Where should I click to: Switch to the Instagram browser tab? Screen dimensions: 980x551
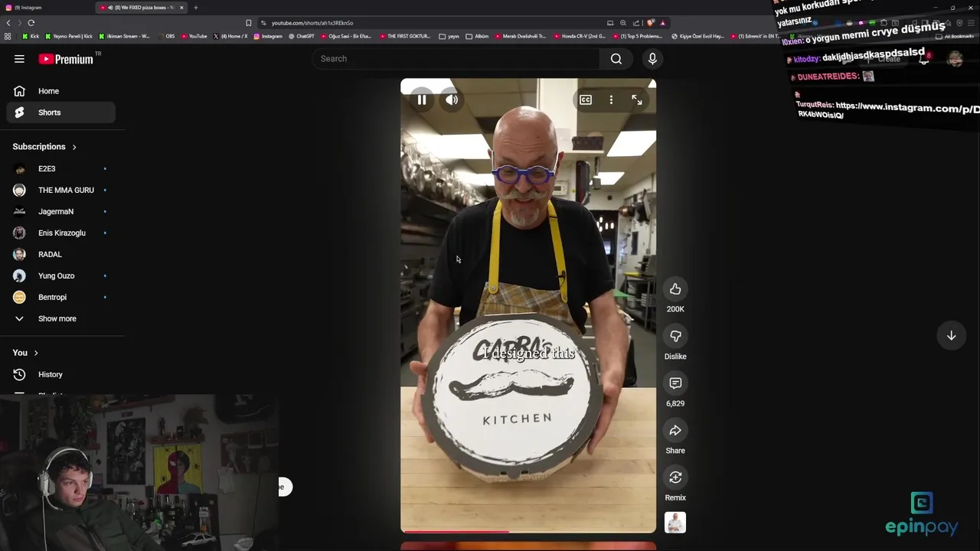(x=47, y=8)
